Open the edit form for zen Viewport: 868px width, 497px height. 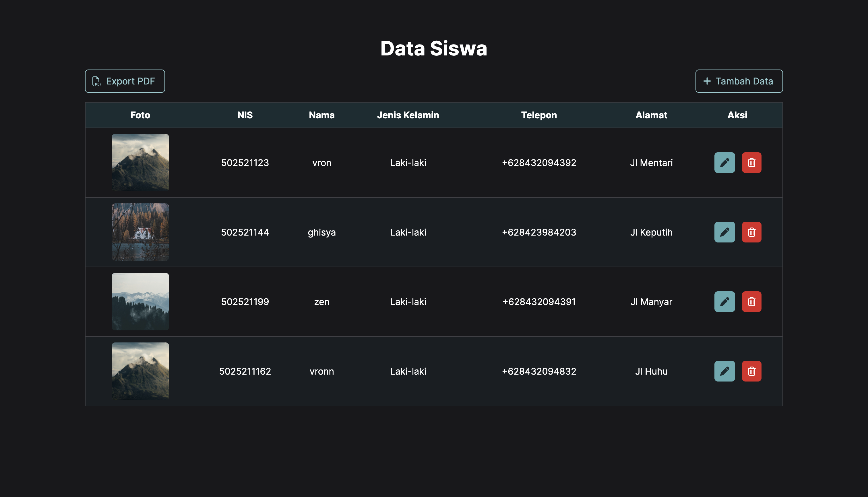point(724,301)
